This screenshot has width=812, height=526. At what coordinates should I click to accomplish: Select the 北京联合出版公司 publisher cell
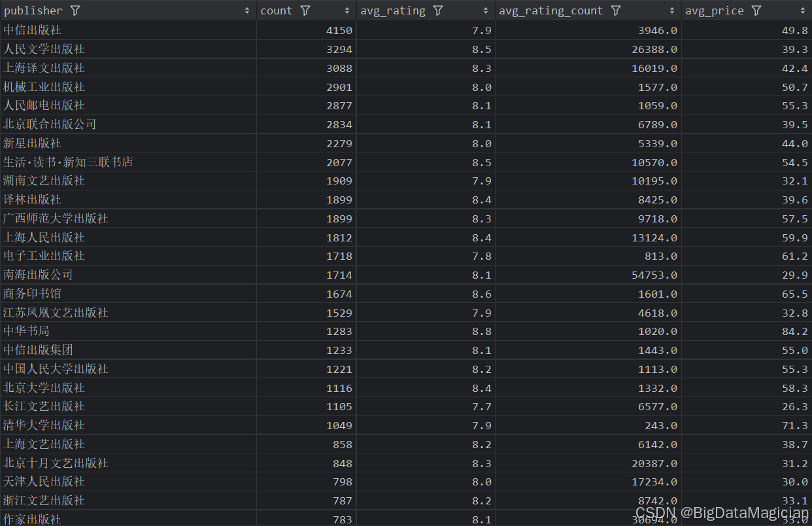click(128, 124)
